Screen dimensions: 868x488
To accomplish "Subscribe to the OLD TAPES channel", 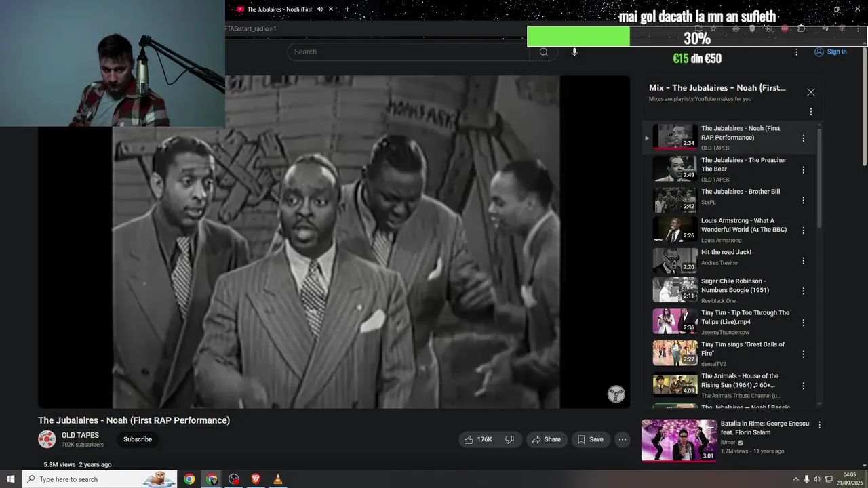I will [138, 439].
